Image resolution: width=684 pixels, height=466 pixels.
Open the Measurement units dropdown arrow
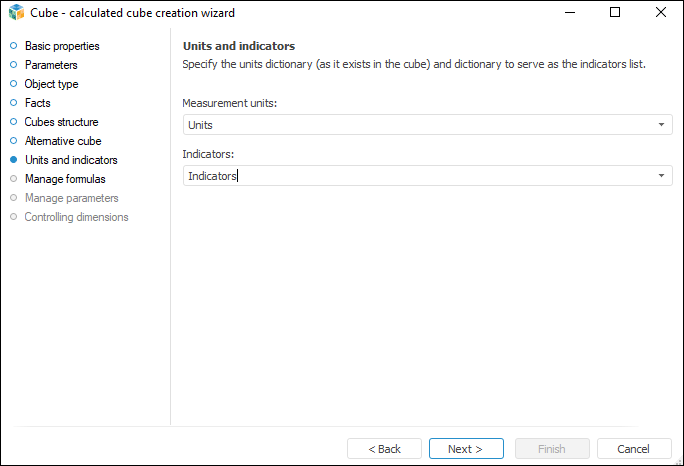click(661, 125)
